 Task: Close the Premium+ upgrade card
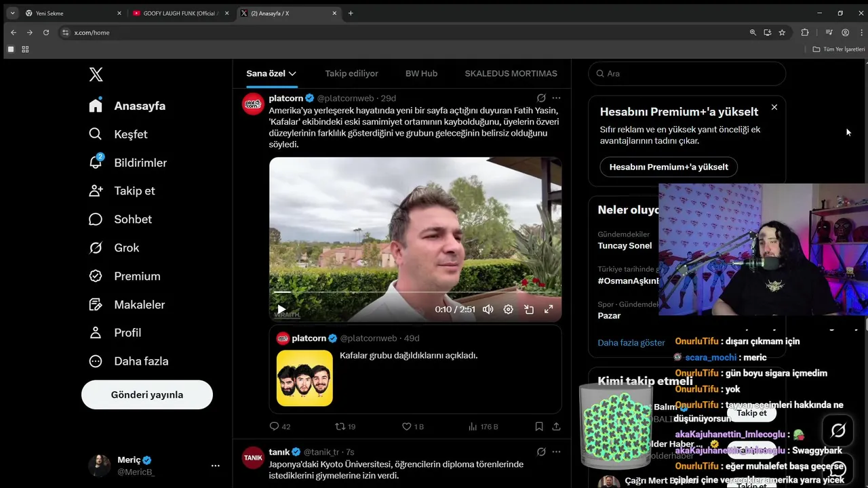pyautogui.click(x=774, y=107)
